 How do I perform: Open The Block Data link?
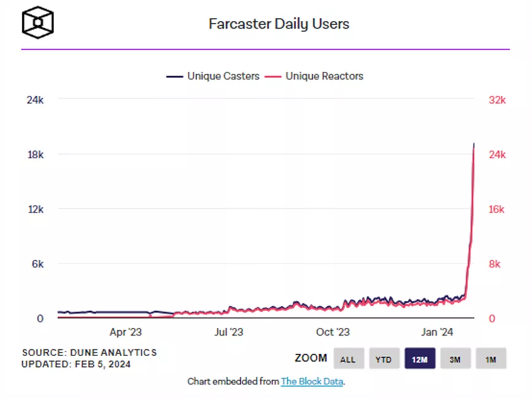tap(311, 381)
